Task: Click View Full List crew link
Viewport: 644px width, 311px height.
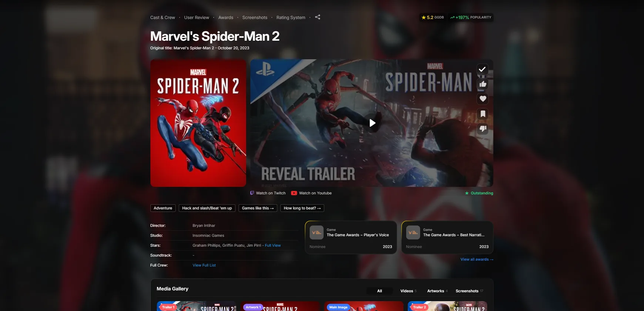Action: (204, 265)
